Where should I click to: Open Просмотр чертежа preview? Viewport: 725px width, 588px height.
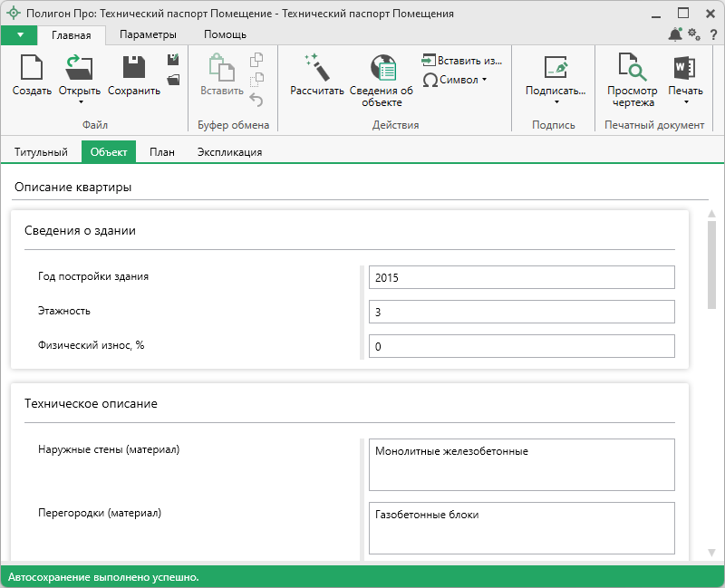click(x=632, y=69)
